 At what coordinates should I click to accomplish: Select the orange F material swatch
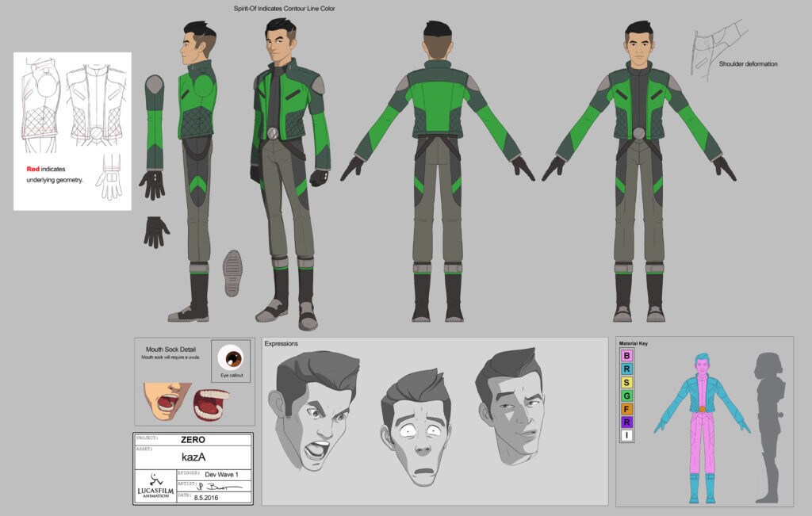point(626,409)
